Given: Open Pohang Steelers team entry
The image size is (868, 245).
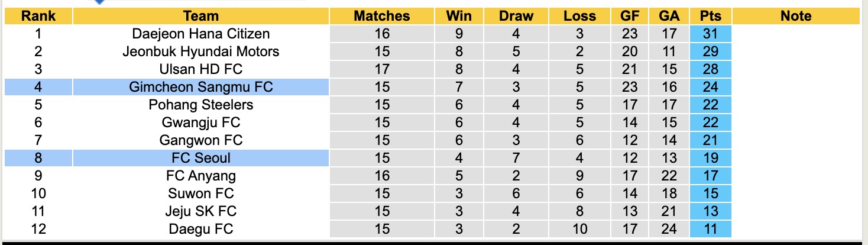Looking at the screenshot, I should [201, 105].
